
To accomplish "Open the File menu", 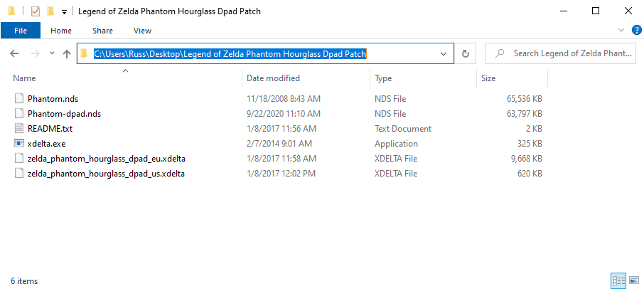I will pos(21,31).
